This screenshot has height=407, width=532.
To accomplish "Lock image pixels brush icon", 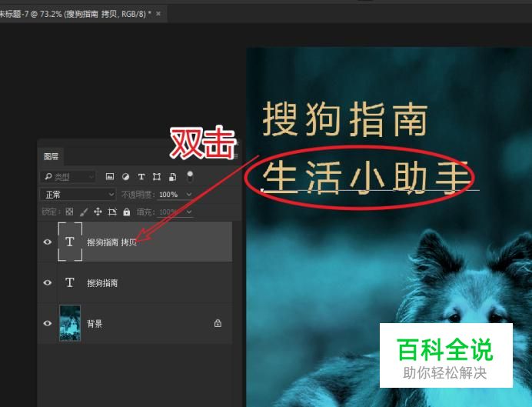I will tap(84, 212).
